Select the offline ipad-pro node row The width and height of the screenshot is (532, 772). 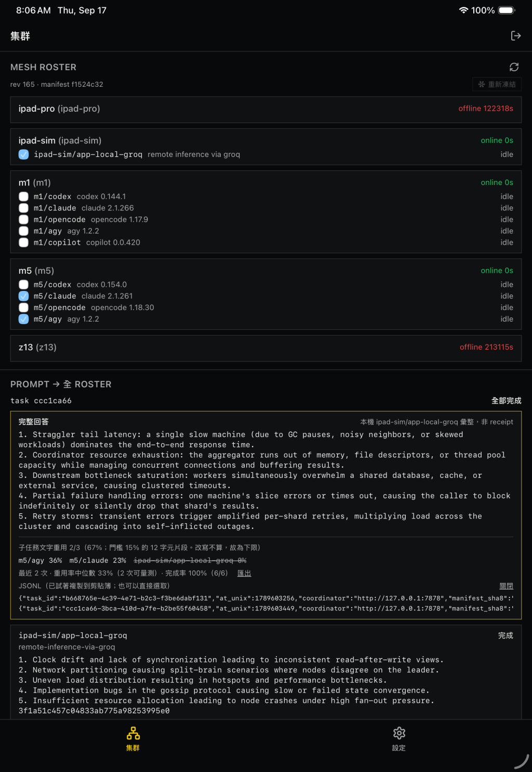(266, 109)
